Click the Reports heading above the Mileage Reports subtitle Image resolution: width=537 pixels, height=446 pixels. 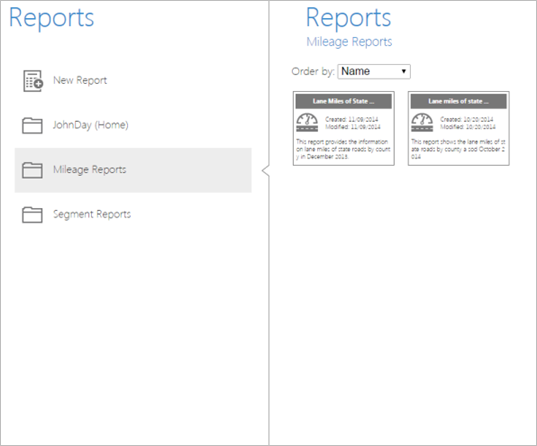(348, 17)
